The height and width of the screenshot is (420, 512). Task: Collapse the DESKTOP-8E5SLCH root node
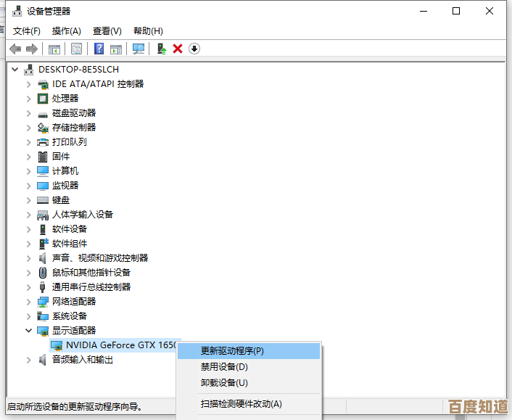tap(15, 69)
